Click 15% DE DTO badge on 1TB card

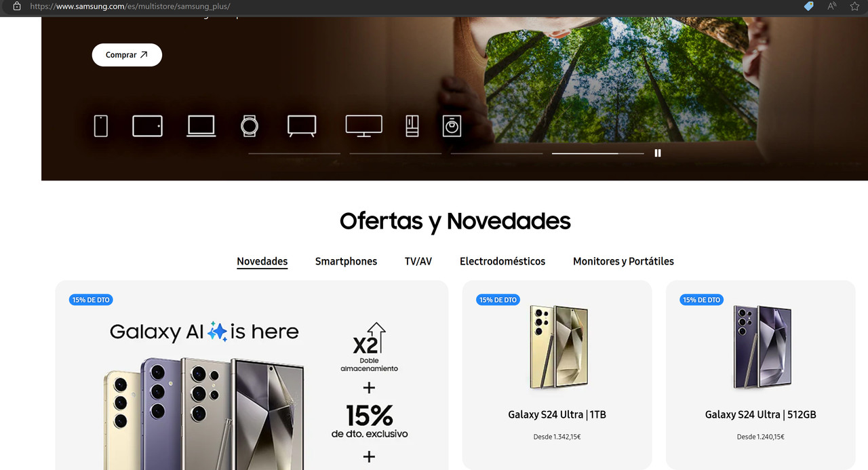click(x=498, y=300)
